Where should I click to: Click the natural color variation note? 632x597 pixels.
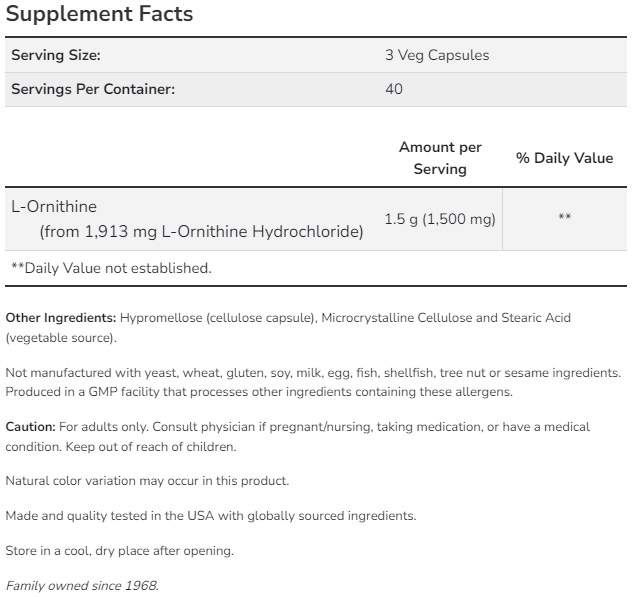pos(147,481)
